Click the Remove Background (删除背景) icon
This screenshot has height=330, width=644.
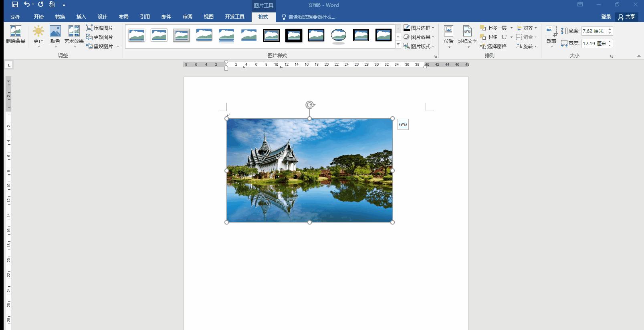(x=15, y=32)
